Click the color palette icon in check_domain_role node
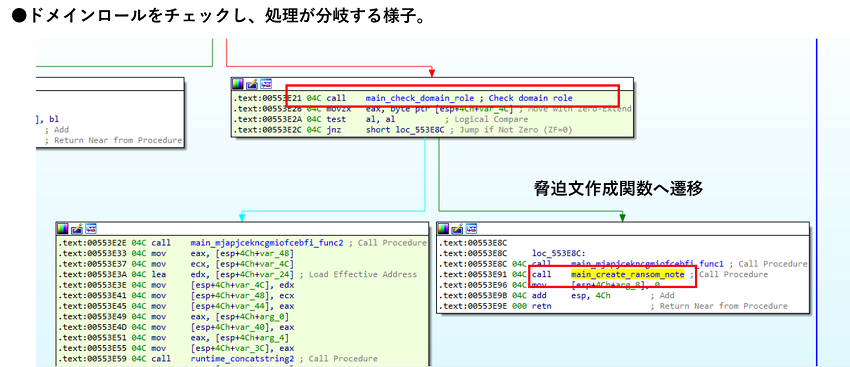Viewport: 850px width, 367px height. (238, 84)
